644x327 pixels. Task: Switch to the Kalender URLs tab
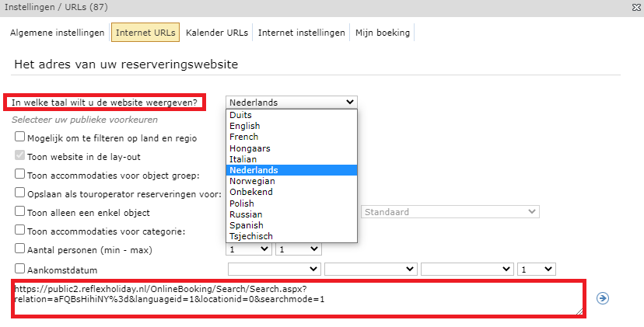click(x=217, y=33)
